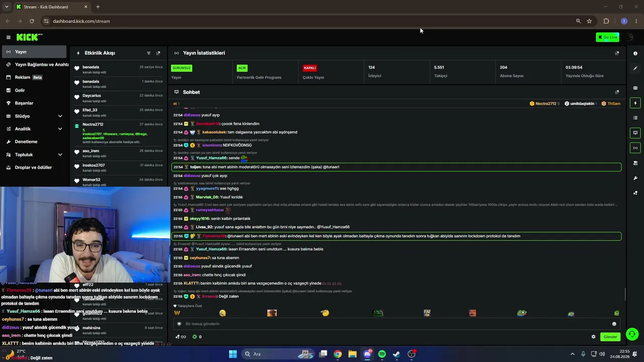Open the browser extensions puzzle icon
Screen dimensions: 644x362
tap(606, 21)
